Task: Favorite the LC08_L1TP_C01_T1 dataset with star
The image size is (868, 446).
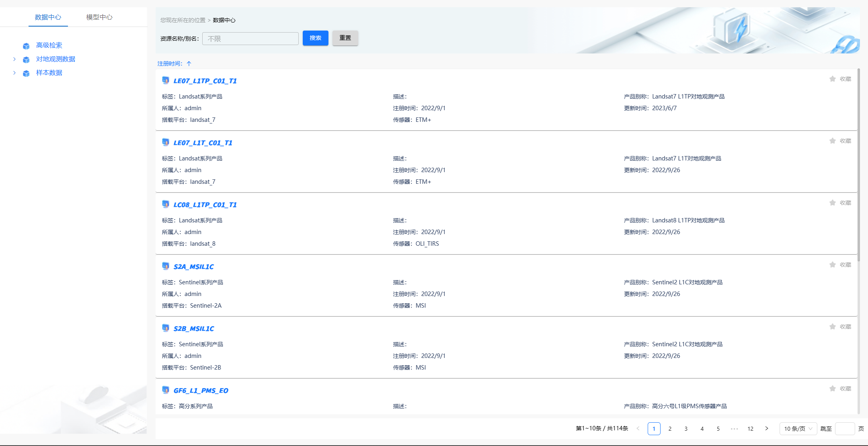Action: coord(833,203)
